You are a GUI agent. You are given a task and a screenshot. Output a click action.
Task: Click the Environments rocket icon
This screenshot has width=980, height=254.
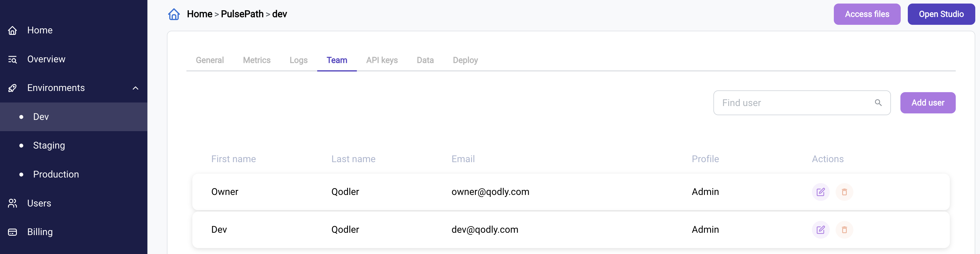coord(12,88)
